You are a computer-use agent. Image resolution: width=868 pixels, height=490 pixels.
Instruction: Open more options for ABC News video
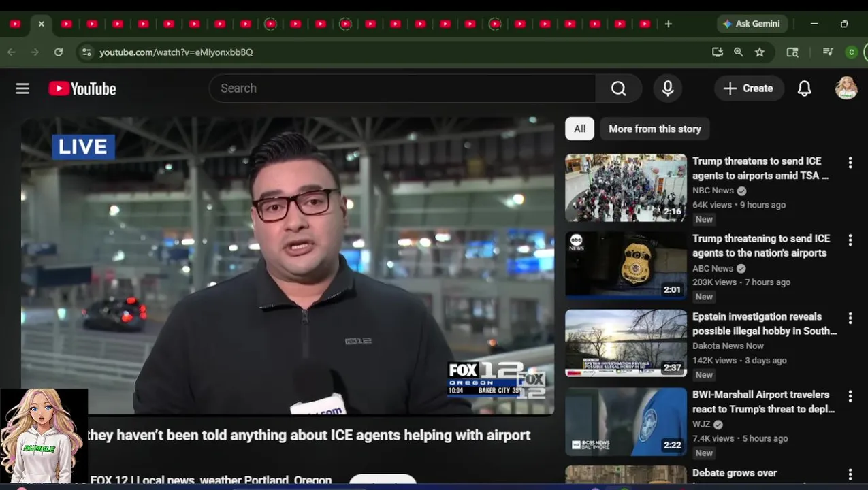[x=850, y=240]
